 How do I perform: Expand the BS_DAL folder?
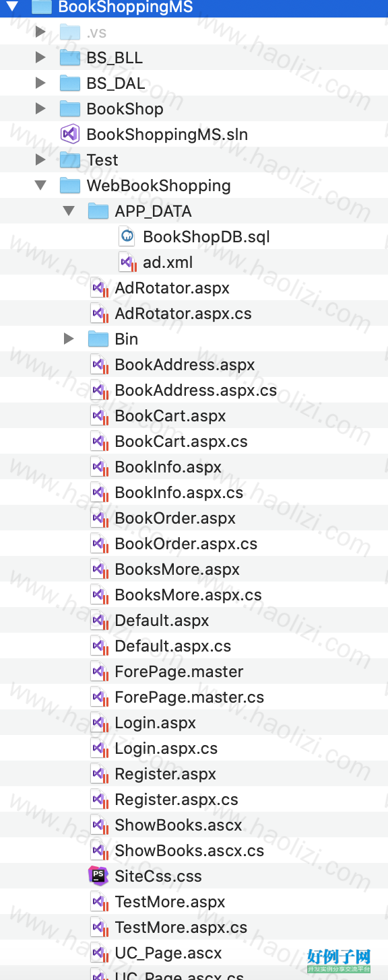pyautogui.click(x=40, y=83)
